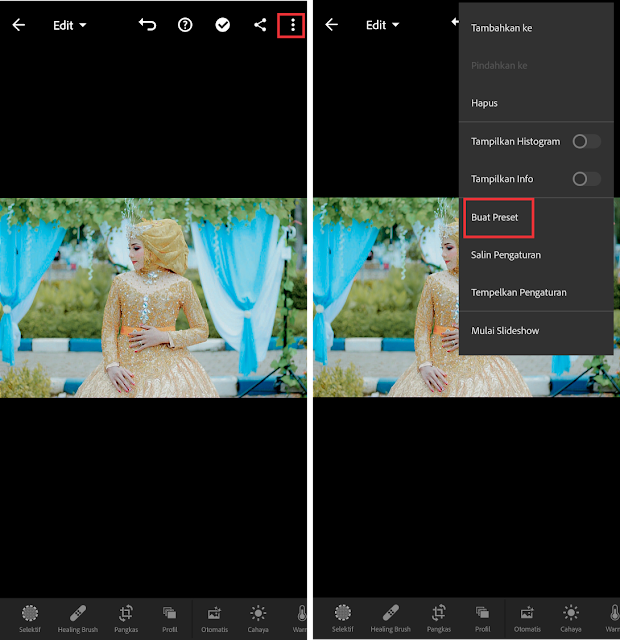620x640 pixels.
Task: Choose Pangkas crop tool in right screen
Action: [439, 618]
